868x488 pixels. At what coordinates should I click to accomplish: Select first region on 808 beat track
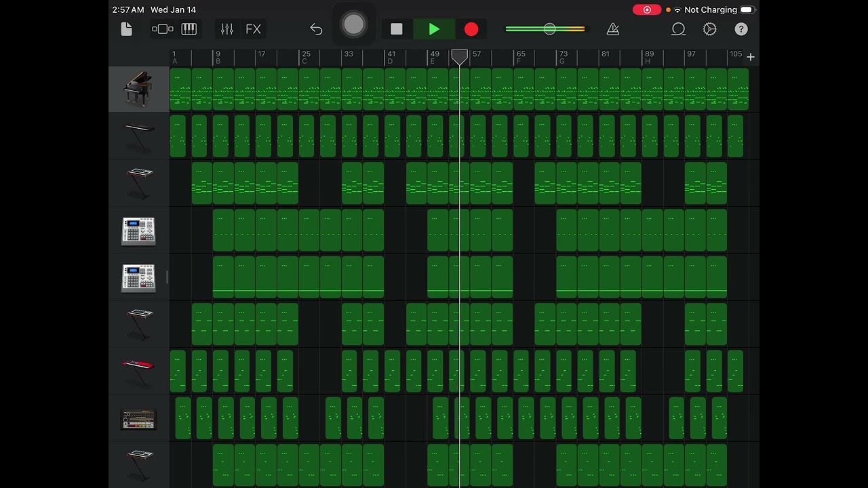click(183, 418)
